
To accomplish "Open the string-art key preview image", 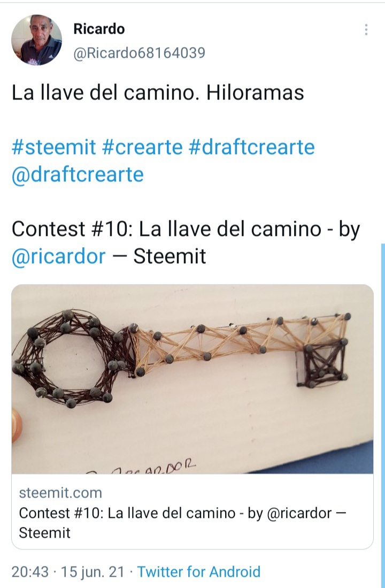I will (192, 379).
